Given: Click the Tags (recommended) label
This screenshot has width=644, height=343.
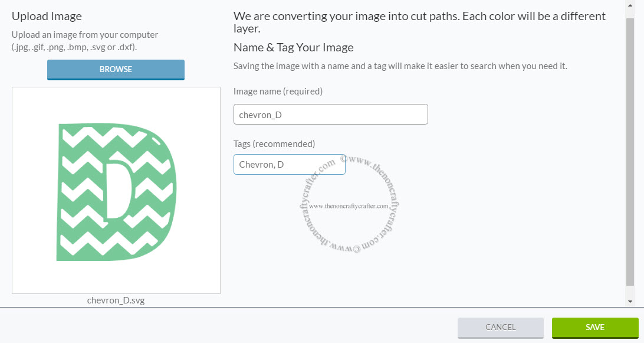Looking at the screenshot, I should [274, 143].
